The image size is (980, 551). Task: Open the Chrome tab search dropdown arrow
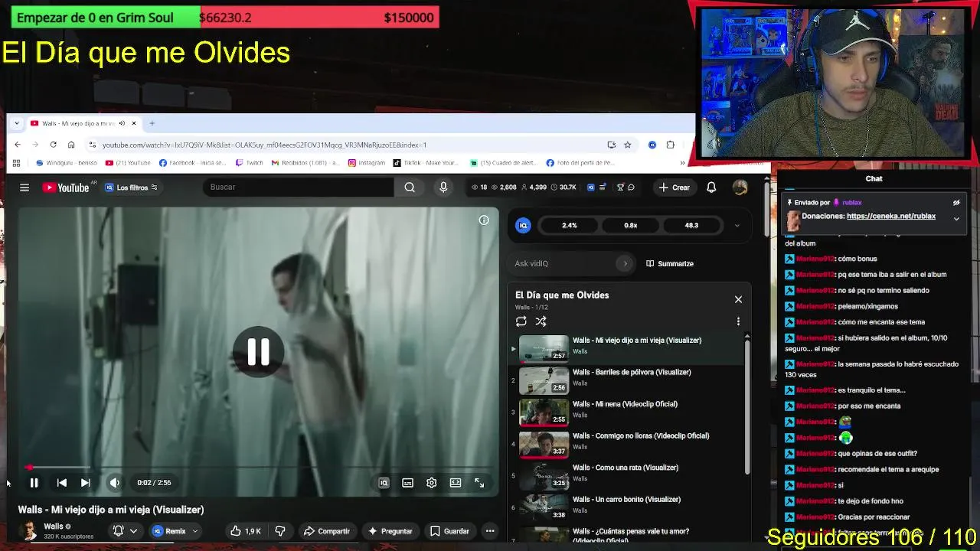[16, 123]
